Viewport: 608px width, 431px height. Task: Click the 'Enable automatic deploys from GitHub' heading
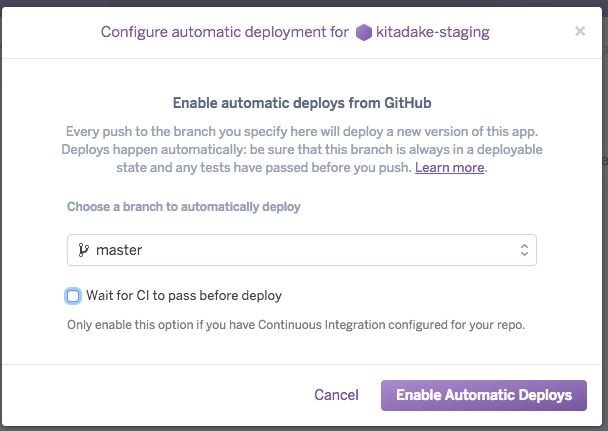303,102
